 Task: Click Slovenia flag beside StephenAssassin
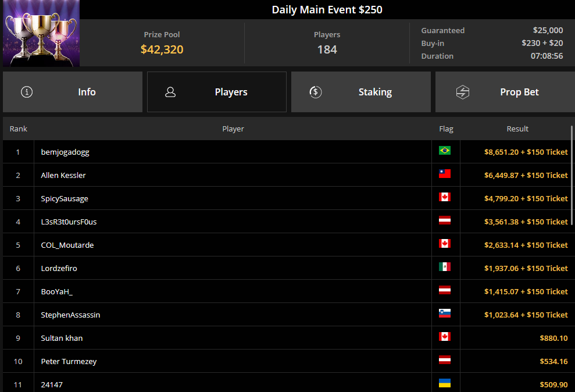pyautogui.click(x=444, y=313)
